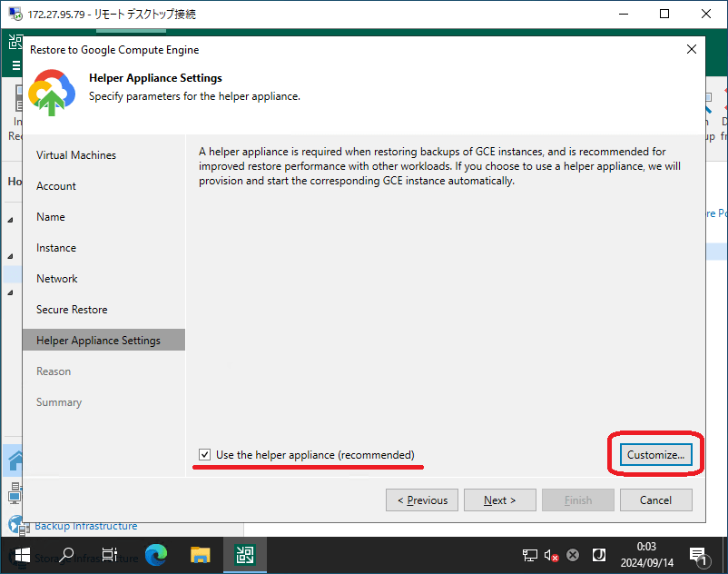Toggle Use the helper appliance checkbox
The width and height of the screenshot is (728, 574).
click(205, 455)
